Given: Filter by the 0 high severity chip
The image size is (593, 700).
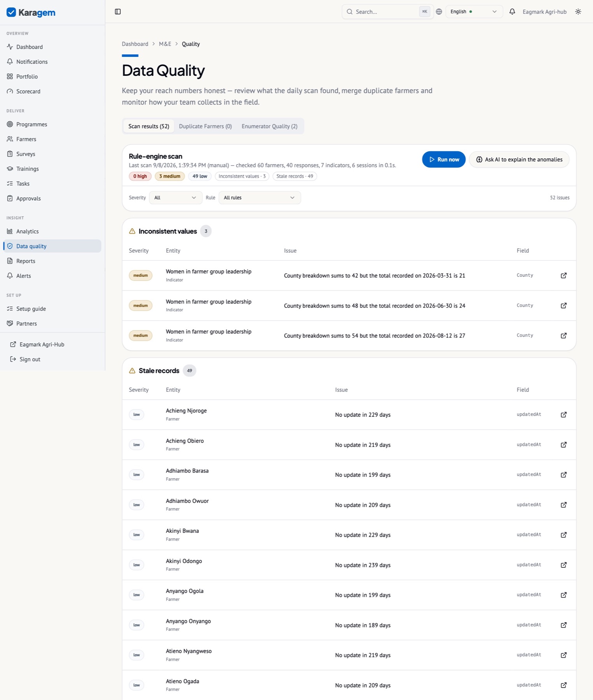Looking at the screenshot, I should coord(140,176).
